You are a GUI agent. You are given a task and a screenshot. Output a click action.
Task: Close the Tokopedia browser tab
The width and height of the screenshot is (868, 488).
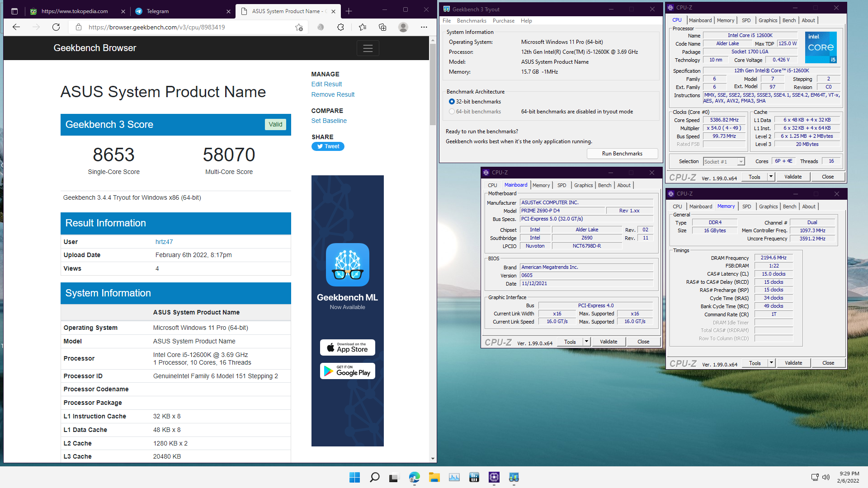(123, 11)
